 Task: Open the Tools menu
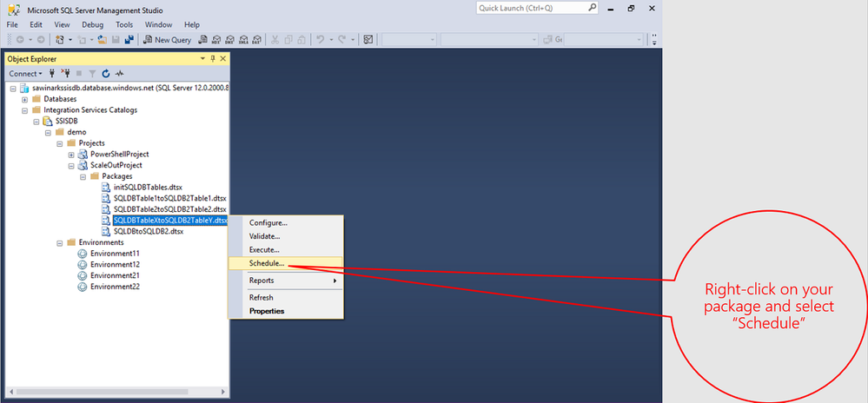(124, 25)
